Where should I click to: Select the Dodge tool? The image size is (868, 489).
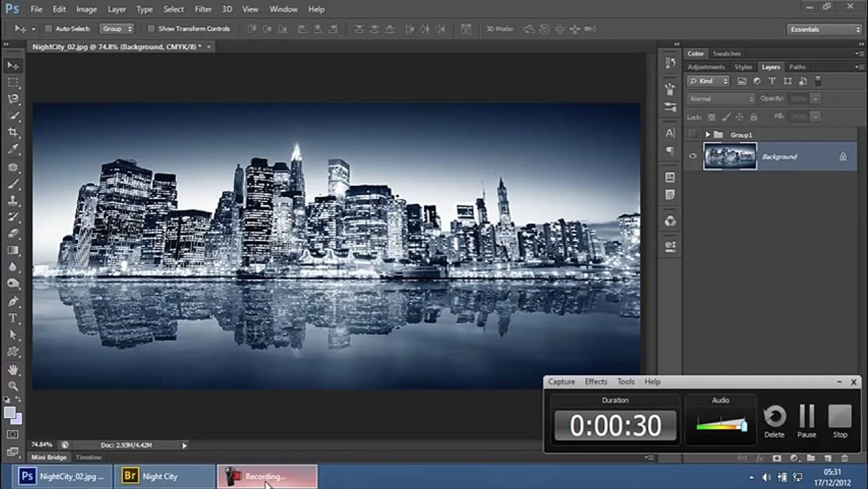(13, 284)
